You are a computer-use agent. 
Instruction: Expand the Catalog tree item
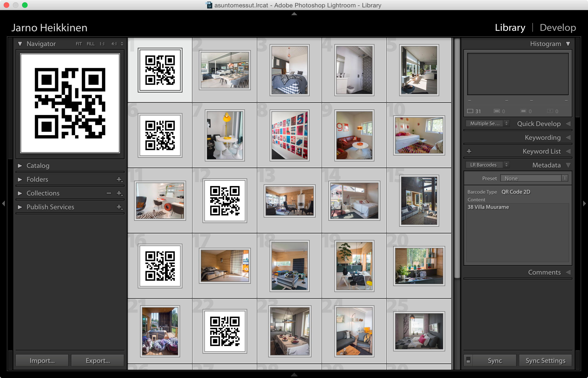[20, 165]
